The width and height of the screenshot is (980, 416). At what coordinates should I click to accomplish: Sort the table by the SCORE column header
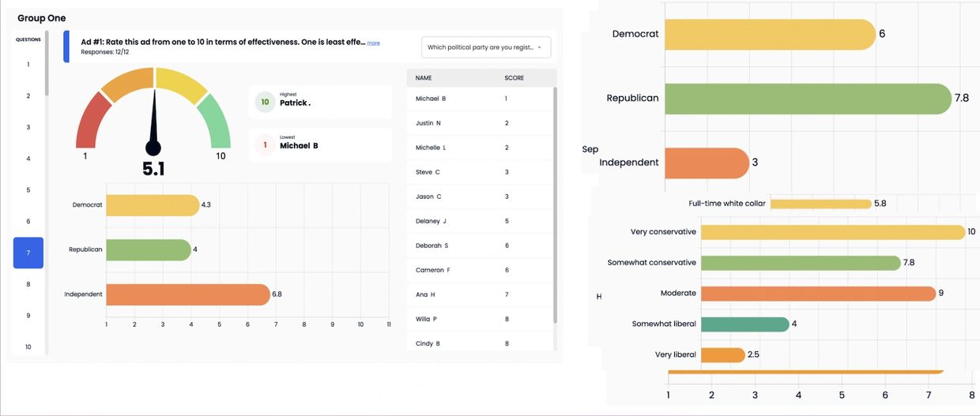pos(514,78)
